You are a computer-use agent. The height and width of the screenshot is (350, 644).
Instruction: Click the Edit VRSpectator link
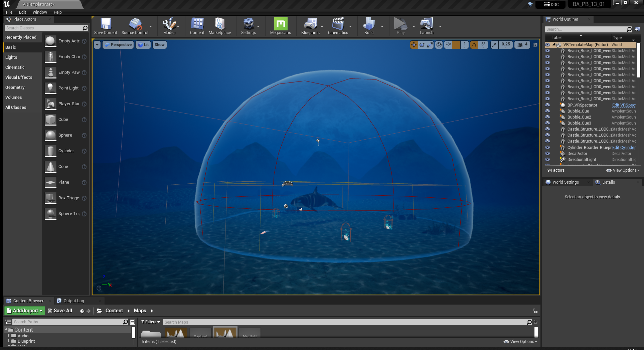pos(624,105)
